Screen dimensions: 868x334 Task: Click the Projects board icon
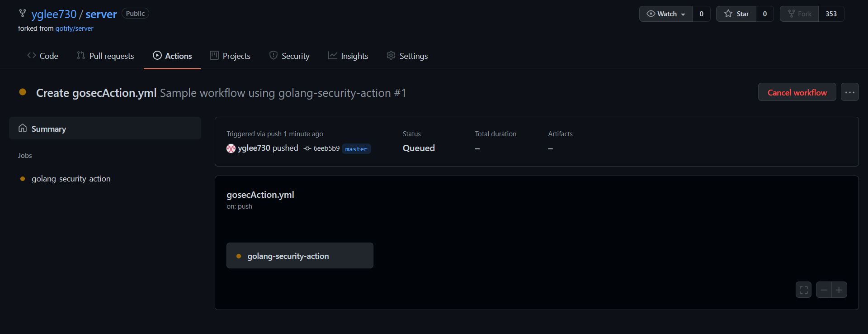click(214, 55)
